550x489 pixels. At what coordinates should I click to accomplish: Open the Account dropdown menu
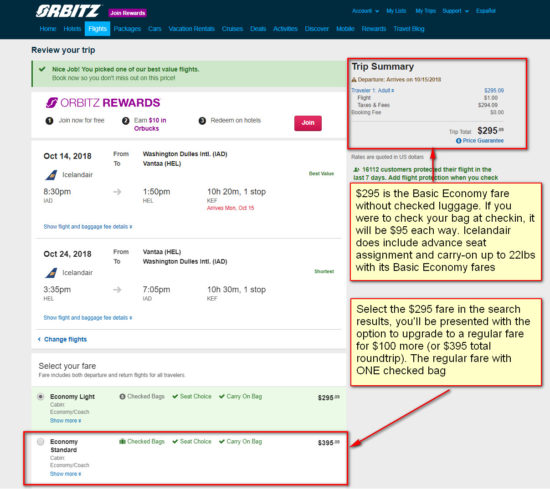tap(365, 11)
